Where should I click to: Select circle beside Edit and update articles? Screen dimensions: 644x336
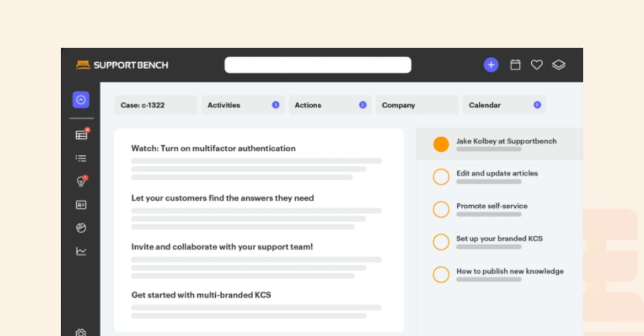pos(441,177)
